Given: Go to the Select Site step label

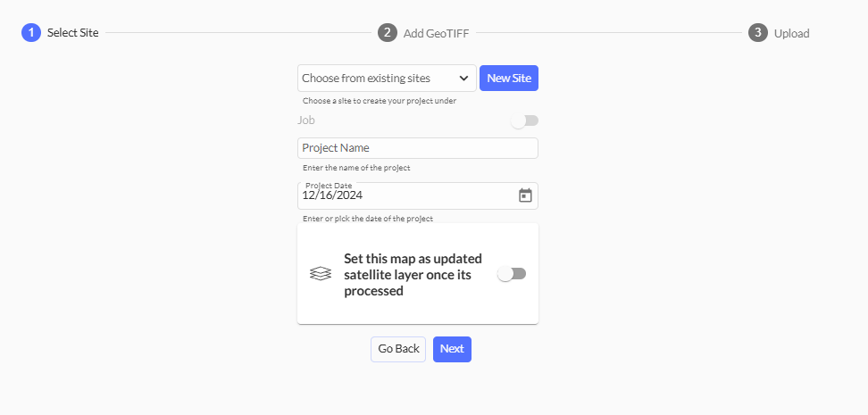Looking at the screenshot, I should point(73,33).
